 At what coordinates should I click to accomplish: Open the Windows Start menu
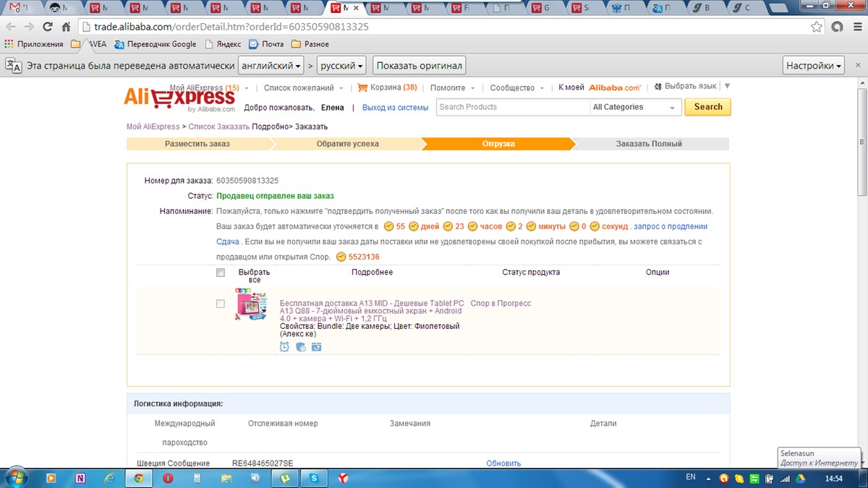click(16, 478)
